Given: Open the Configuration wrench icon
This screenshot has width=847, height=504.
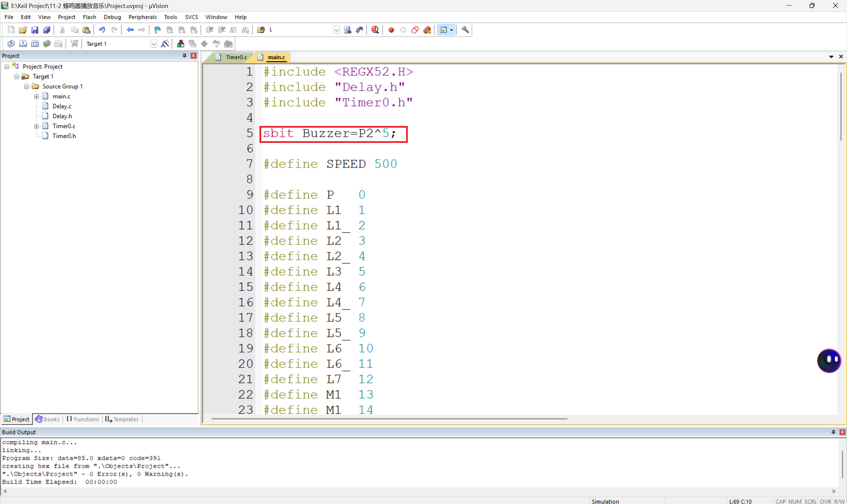Looking at the screenshot, I should click(465, 30).
